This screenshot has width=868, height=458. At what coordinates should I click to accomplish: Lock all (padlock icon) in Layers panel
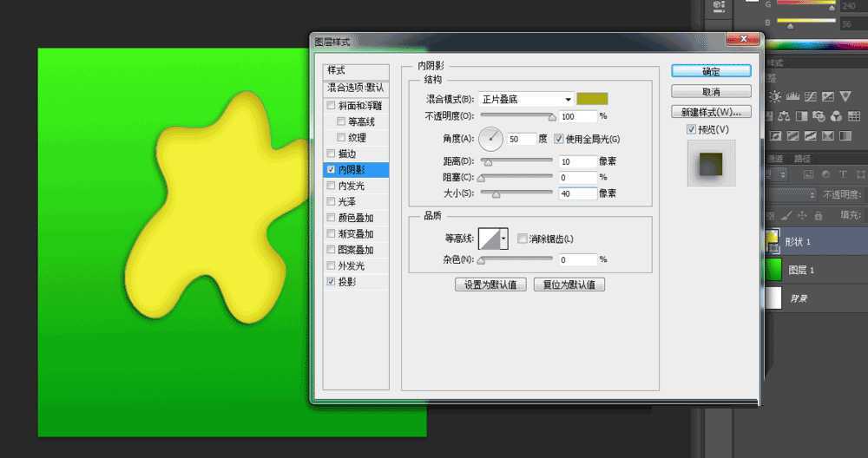819,215
